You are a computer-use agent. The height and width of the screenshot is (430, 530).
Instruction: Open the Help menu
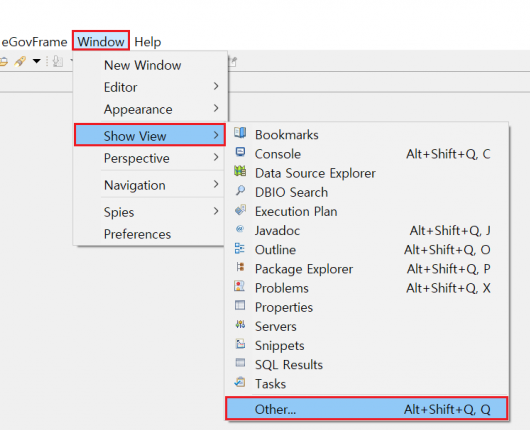click(x=148, y=42)
